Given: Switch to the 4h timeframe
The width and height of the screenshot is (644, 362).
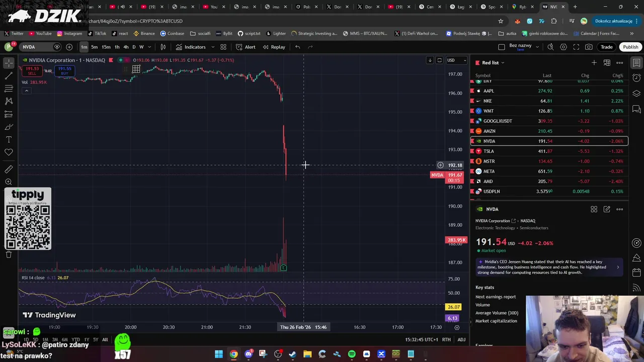Looking at the screenshot, I should click(126, 47).
